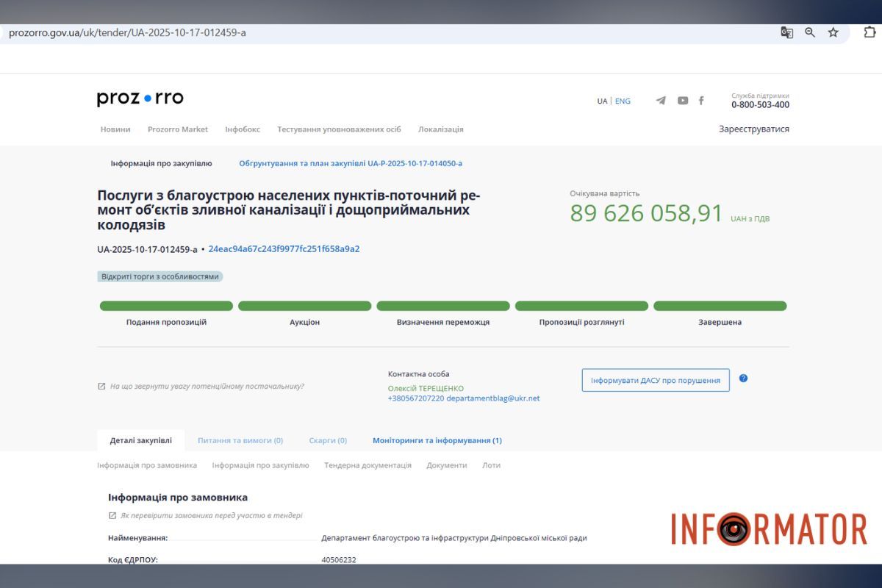This screenshot has width=882, height=588.
Task: Click external link icon beside 'Як перевірити замовника'
Action: [112, 516]
